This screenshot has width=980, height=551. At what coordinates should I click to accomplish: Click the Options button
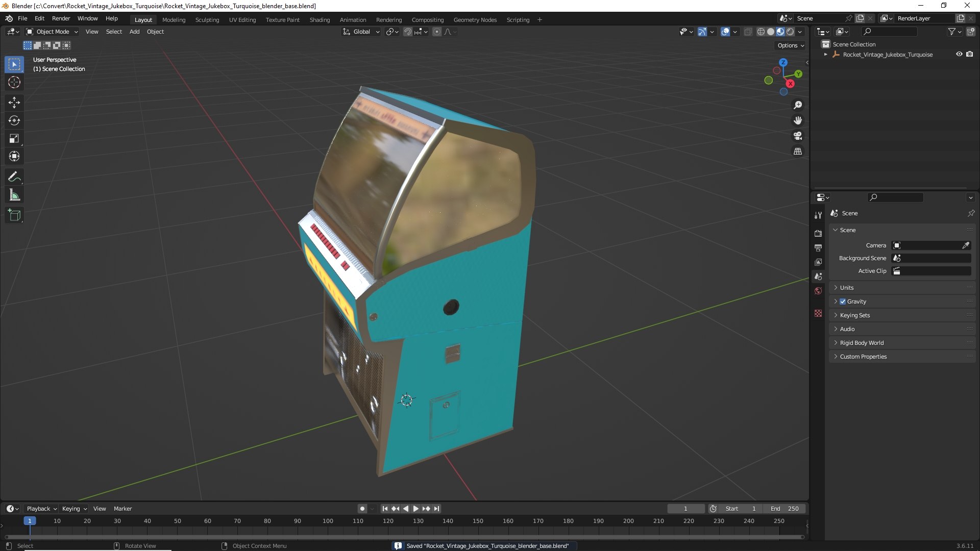click(x=791, y=45)
